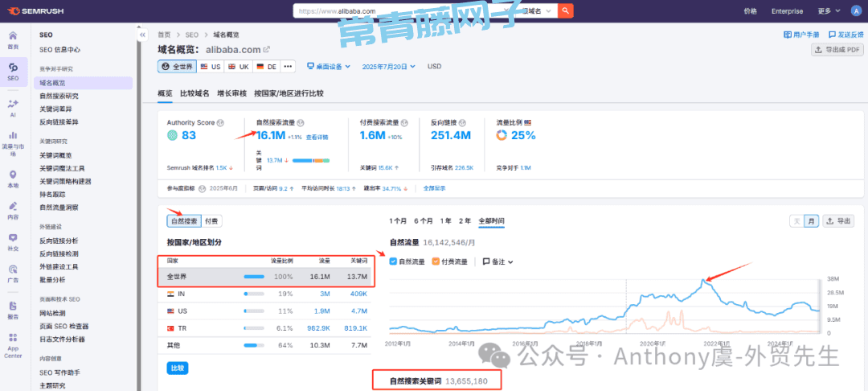
Task: Click the 参与度指标 info icon
Action: click(202, 188)
